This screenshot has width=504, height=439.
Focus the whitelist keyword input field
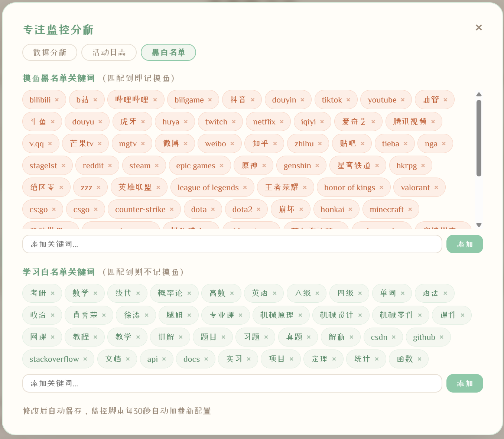click(232, 383)
